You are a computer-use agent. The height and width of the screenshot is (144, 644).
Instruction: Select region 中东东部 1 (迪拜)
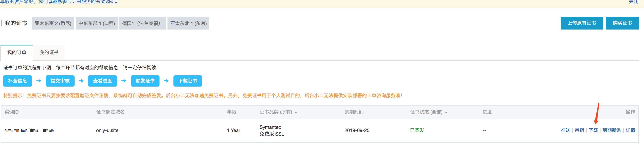point(97,23)
